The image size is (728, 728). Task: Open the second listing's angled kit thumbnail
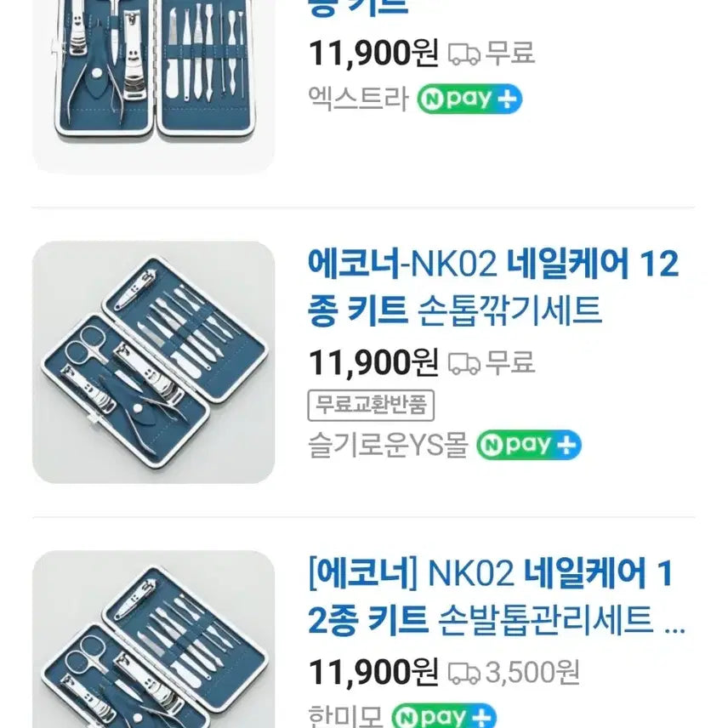point(153,362)
